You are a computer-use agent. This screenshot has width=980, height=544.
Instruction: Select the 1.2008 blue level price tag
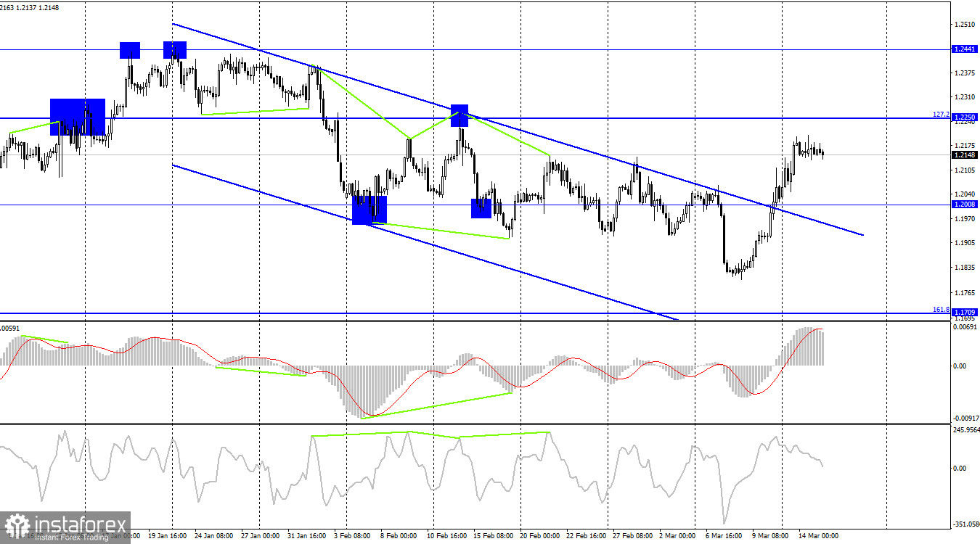(965, 205)
